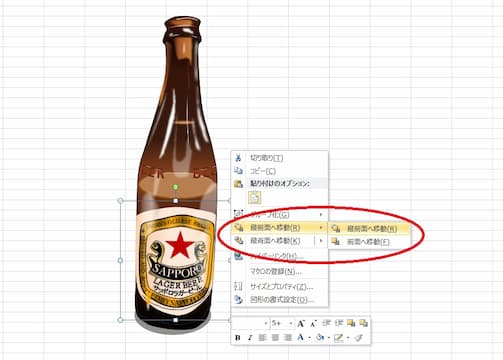Apply align left in mini toolbar
503x360 pixels.
(x=263, y=338)
